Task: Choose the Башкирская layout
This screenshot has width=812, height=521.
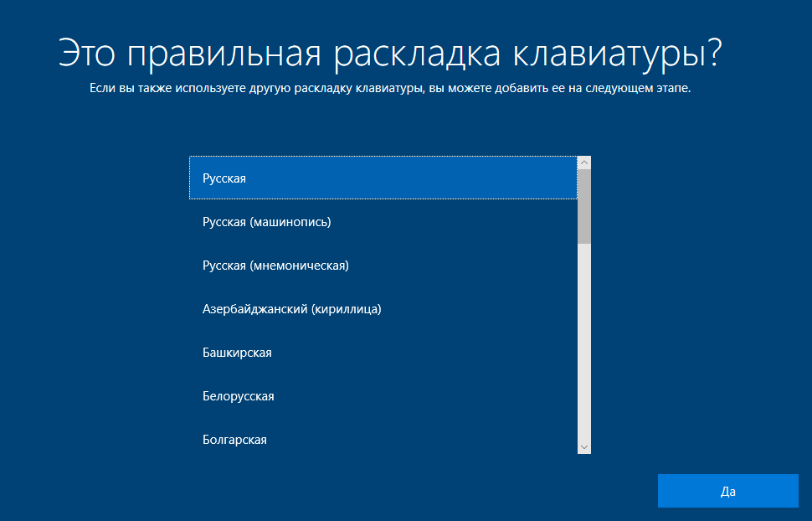Action: click(x=383, y=353)
